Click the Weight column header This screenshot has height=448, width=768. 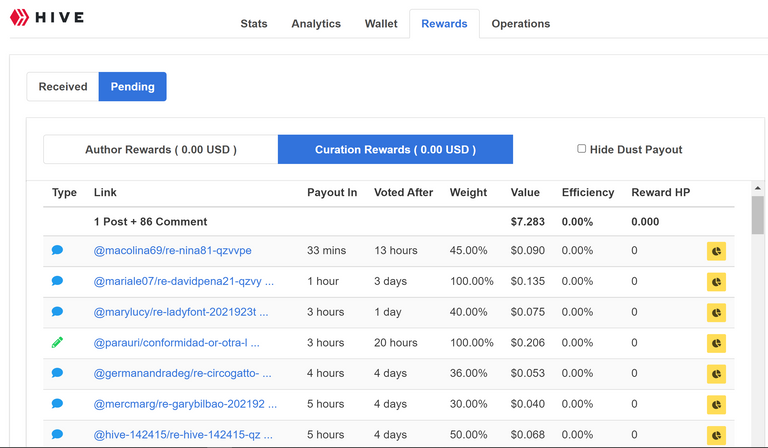point(468,192)
